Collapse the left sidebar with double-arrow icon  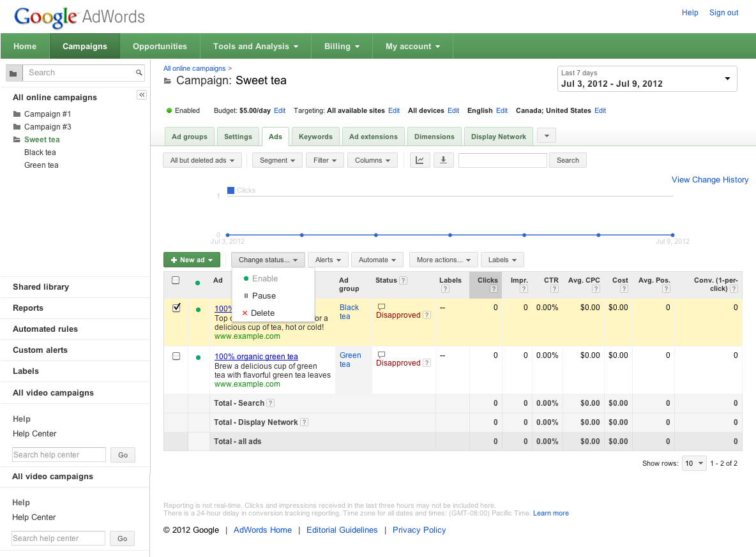point(142,95)
